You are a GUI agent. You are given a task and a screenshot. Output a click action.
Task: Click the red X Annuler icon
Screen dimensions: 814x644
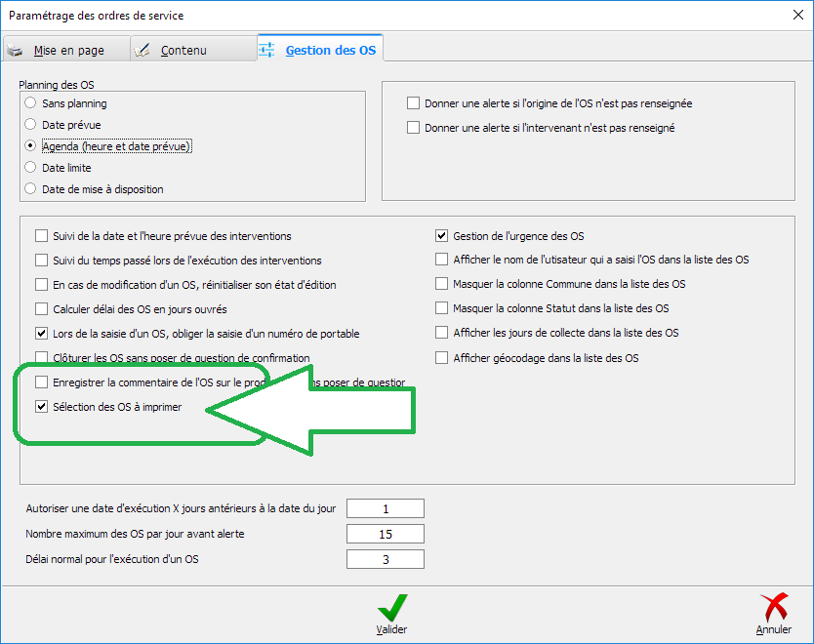pos(773,609)
